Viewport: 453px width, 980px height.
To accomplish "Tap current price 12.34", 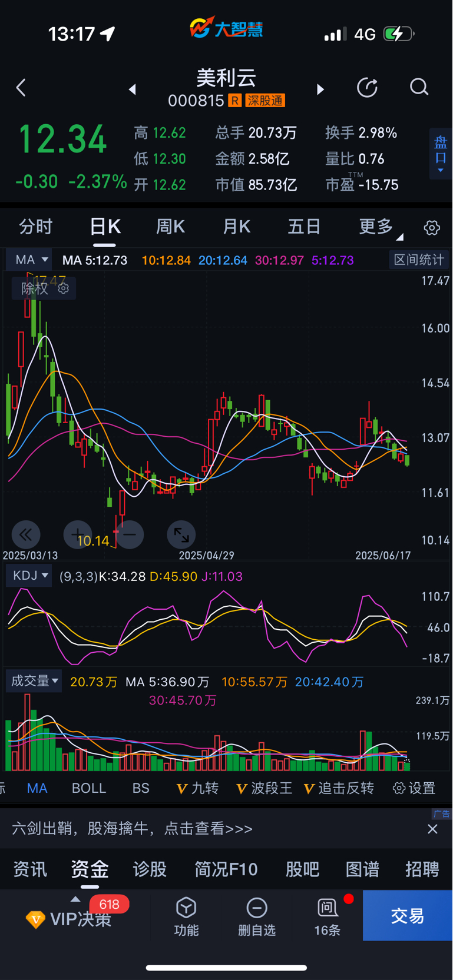I will (62, 139).
